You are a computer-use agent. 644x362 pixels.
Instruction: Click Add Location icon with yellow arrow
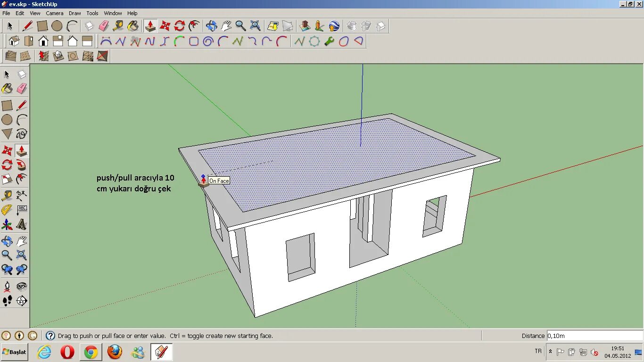(x=273, y=25)
